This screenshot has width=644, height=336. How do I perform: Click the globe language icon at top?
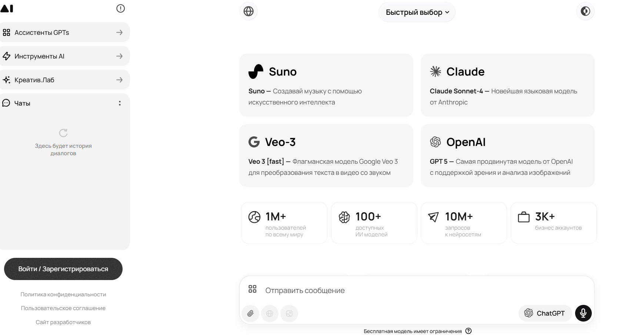click(x=248, y=11)
